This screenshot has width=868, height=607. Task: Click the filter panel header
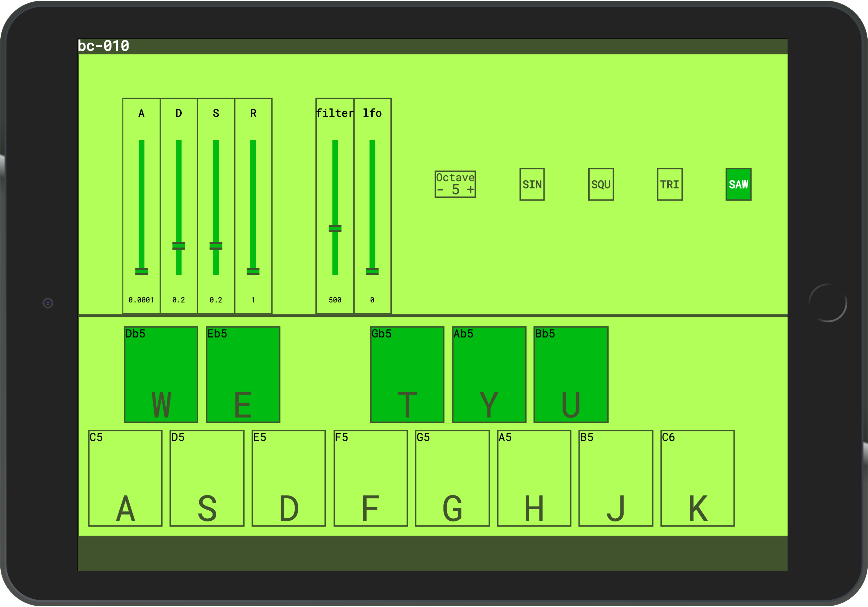point(334,112)
